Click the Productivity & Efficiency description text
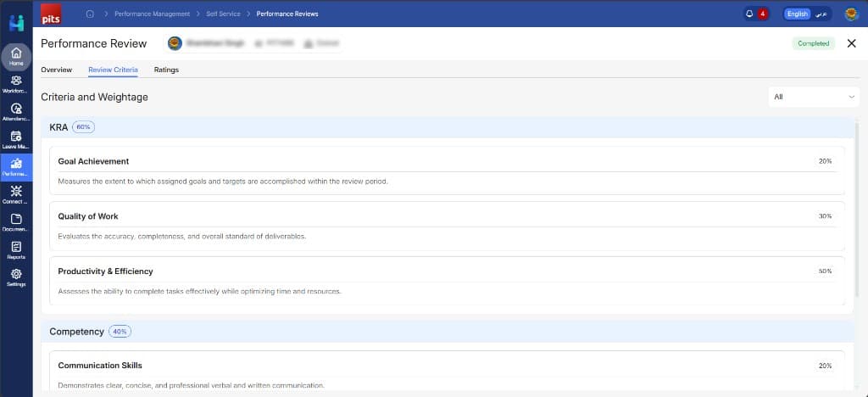 (199, 291)
